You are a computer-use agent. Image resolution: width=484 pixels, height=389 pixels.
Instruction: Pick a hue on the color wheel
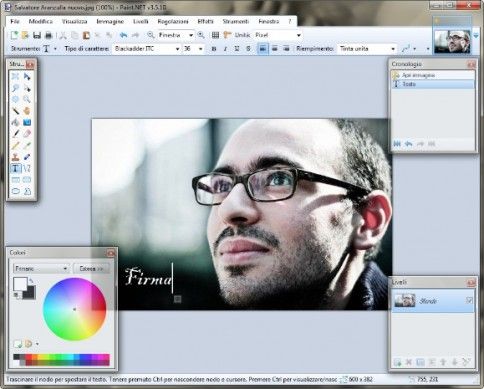74,309
